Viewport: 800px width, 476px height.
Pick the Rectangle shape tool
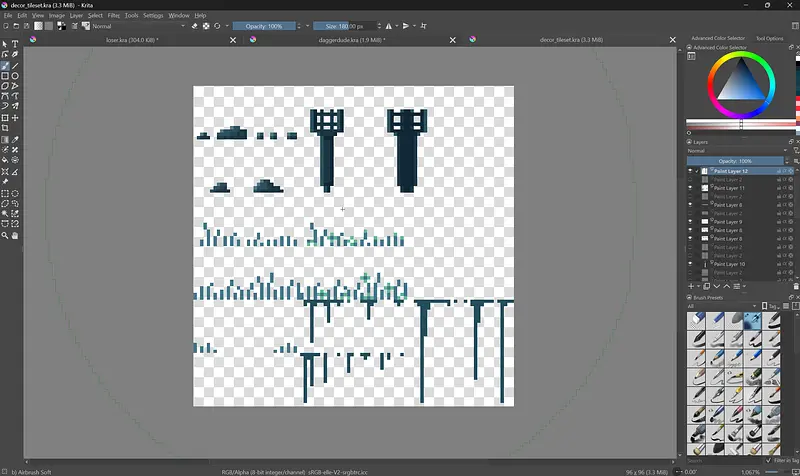[6, 76]
